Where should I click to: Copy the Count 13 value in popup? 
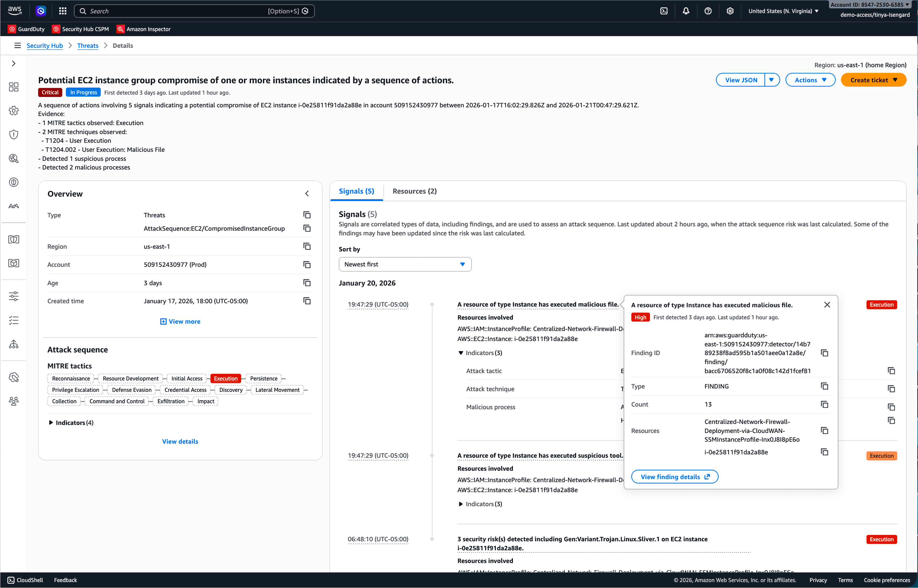[x=824, y=404]
